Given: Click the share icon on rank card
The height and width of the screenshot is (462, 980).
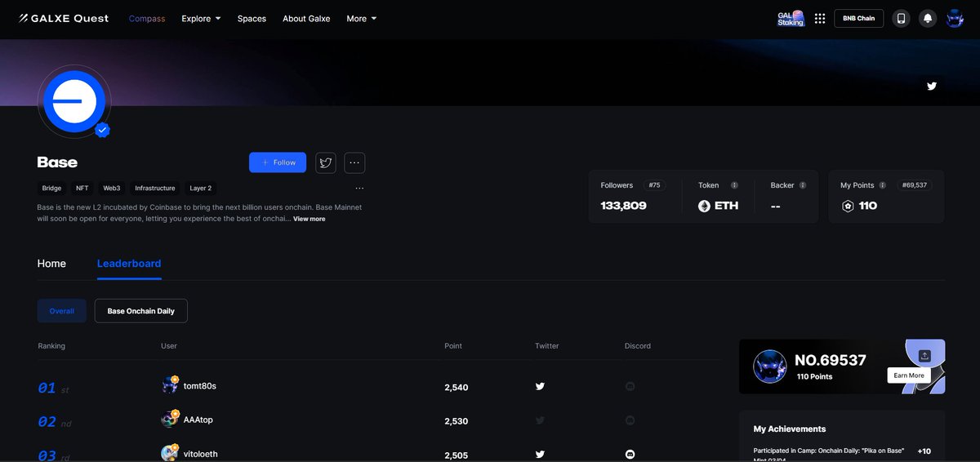Looking at the screenshot, I should click(x=924, y=356).
